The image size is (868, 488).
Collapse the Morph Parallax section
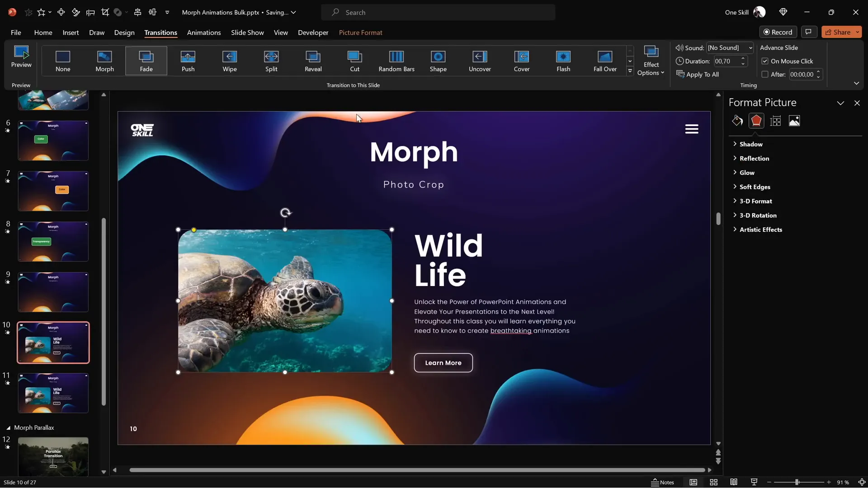click(8, 427)
